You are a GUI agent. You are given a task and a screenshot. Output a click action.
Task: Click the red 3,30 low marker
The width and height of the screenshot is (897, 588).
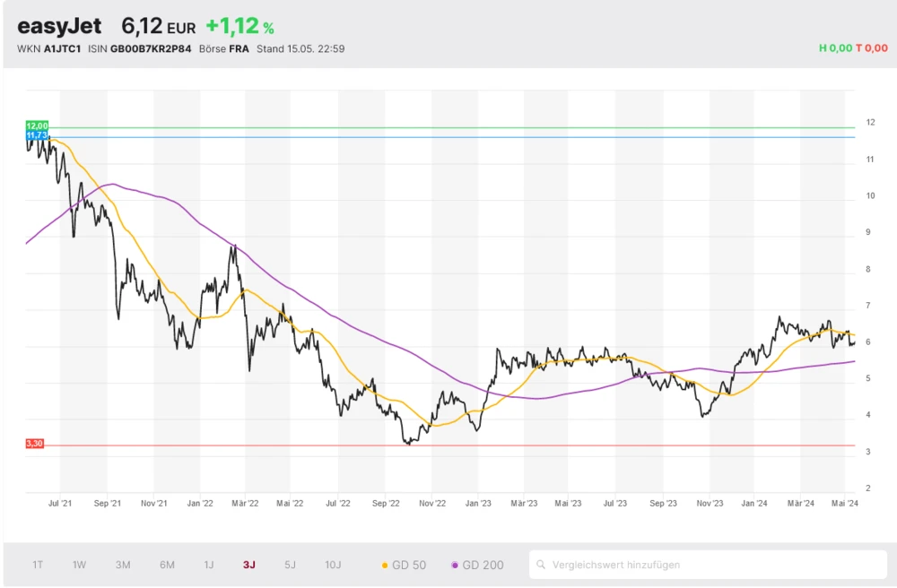pos(35,444)
